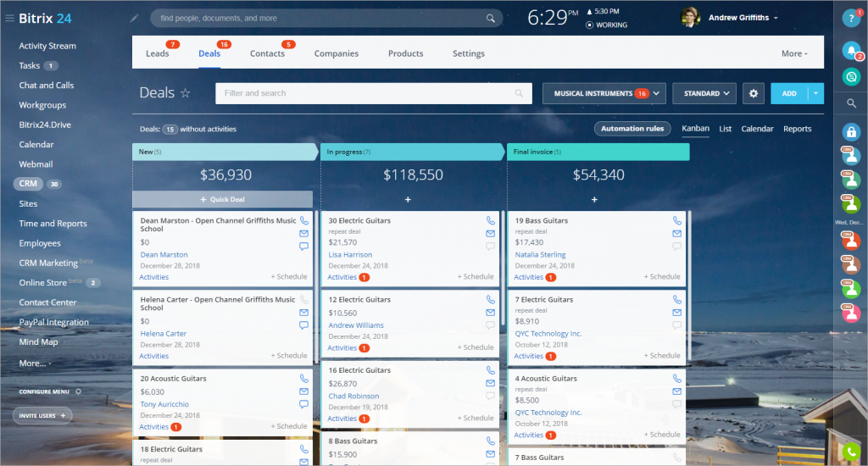
Task: Click the INVITE USERS button
Action: (x=42, y=416)
